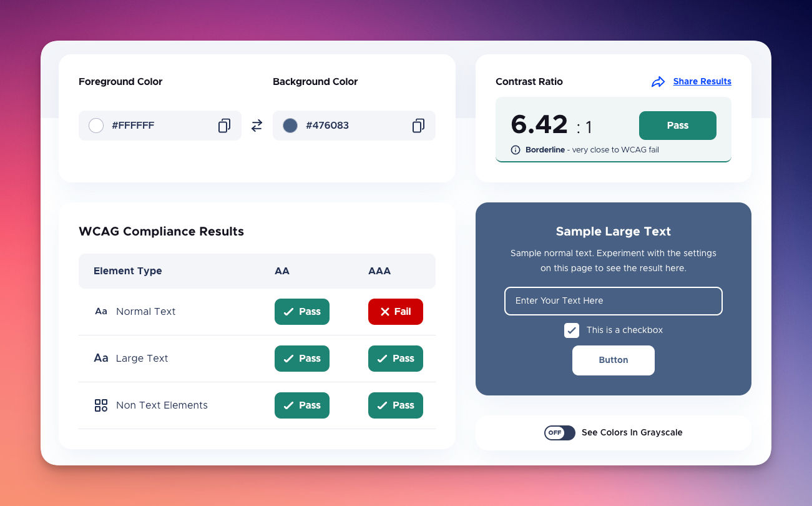Click the foreground hex field #FFFFFF
Screen dimensions: 812x506
pyautogui.click(x=160, y=126)
